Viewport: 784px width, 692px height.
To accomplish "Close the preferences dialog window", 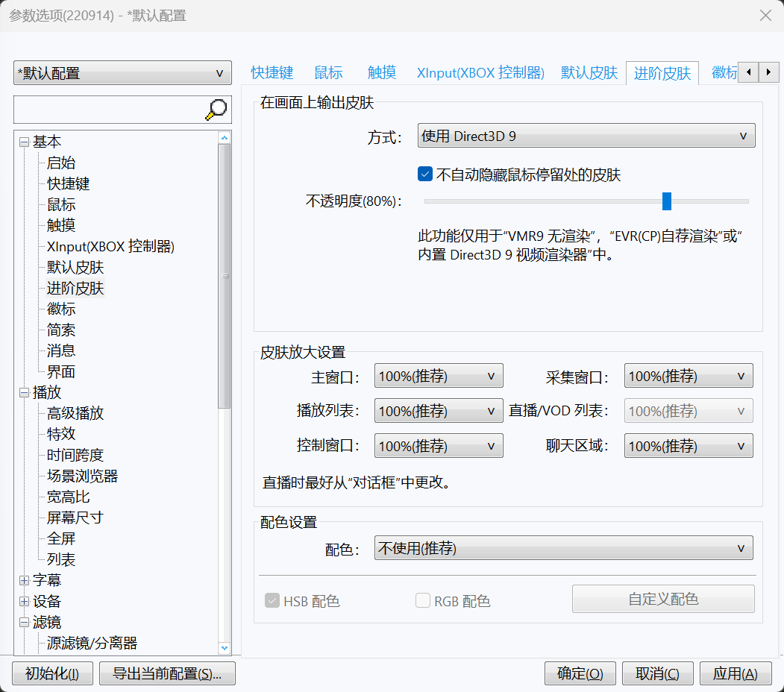I will pos(765,16).
